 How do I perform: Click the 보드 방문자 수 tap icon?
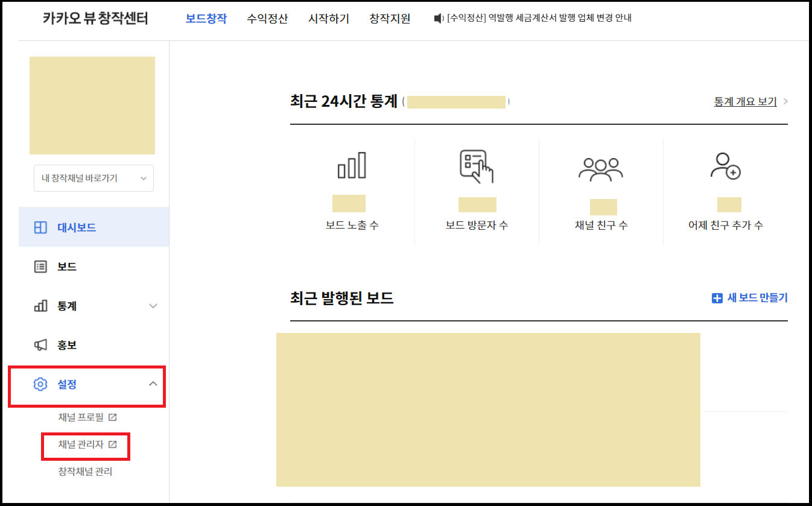point(477,166)
